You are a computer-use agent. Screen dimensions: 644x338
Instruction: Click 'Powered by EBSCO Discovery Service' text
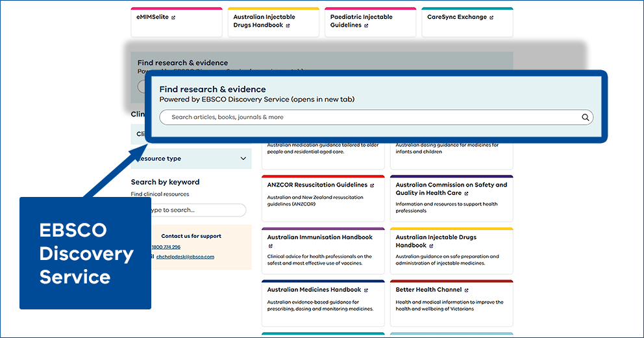pos(256,99)
